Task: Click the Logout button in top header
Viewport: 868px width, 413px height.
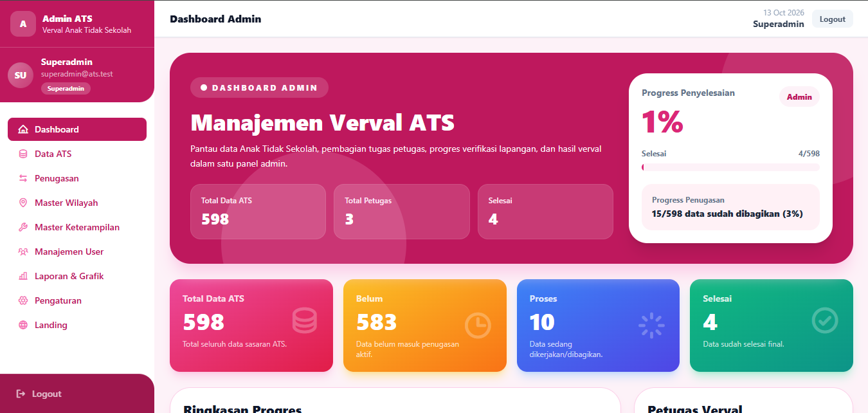Action: pyautogui.click(x=833, y=19)
